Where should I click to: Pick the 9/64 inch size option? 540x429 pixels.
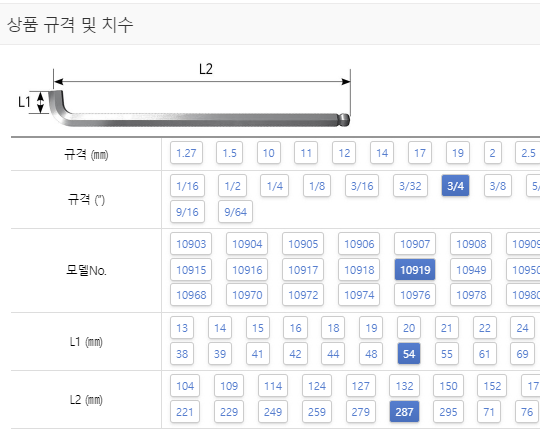236,212
